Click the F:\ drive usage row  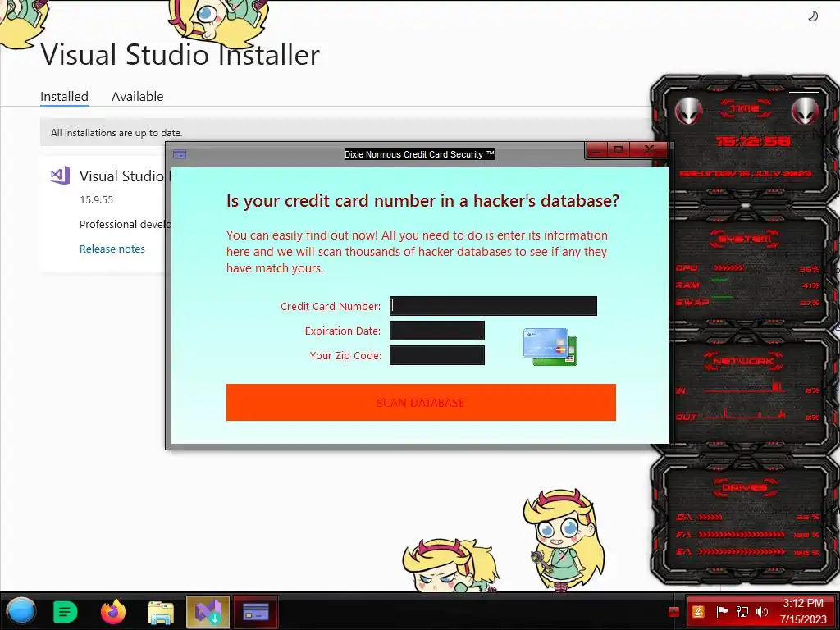748,535
